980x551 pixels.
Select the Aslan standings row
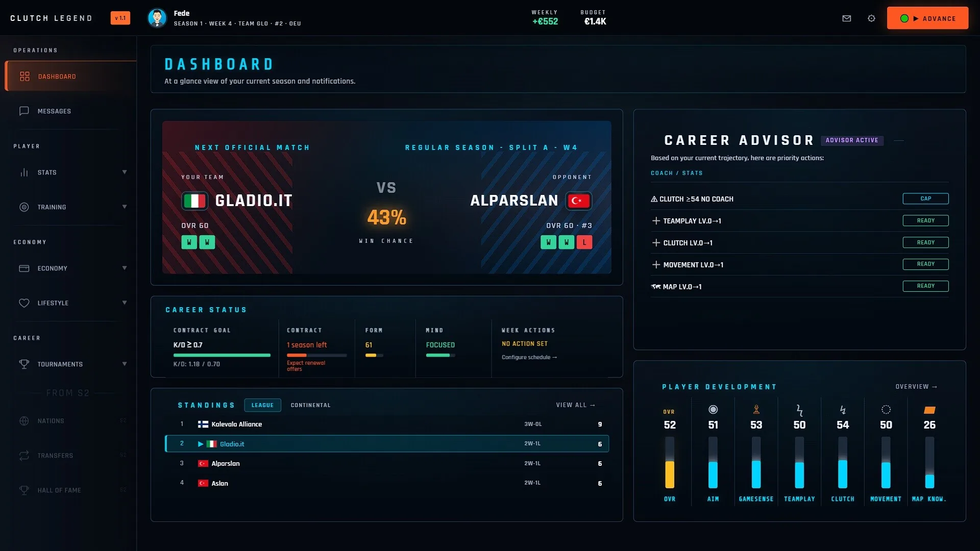[x=387, y=483]
